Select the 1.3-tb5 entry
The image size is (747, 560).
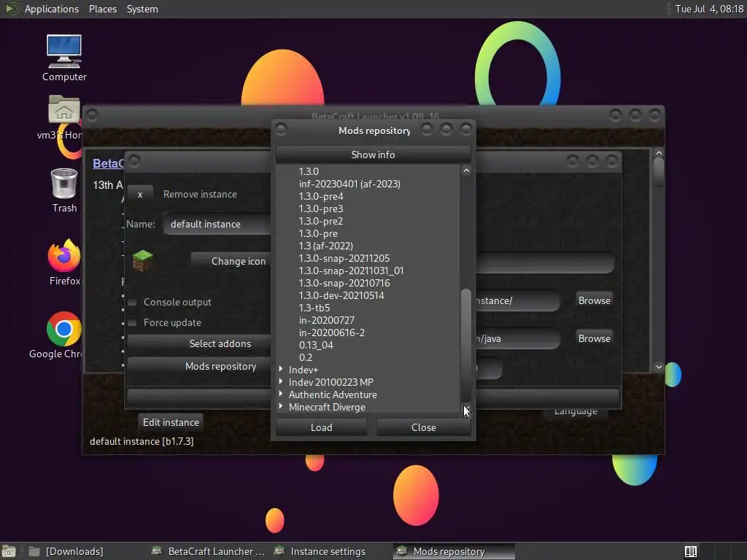coord(314,308)
